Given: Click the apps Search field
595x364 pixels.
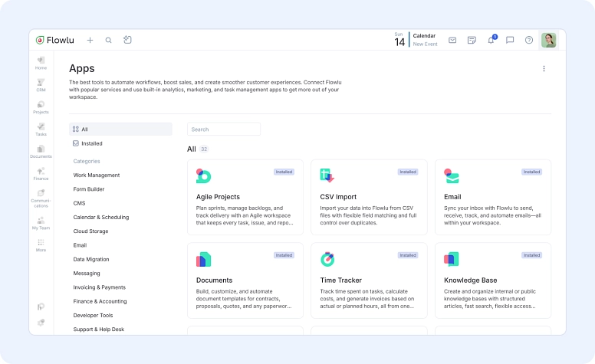Looking at the screenshot, I should (x=224, y=130).
